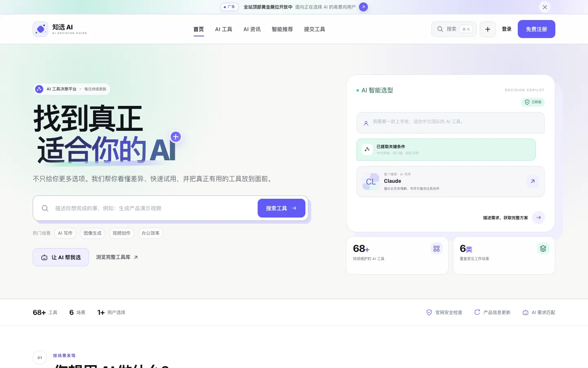This screenshot has height=368, width=588.
Task: Click 搜索工具 button
Action: click(281, 208)
